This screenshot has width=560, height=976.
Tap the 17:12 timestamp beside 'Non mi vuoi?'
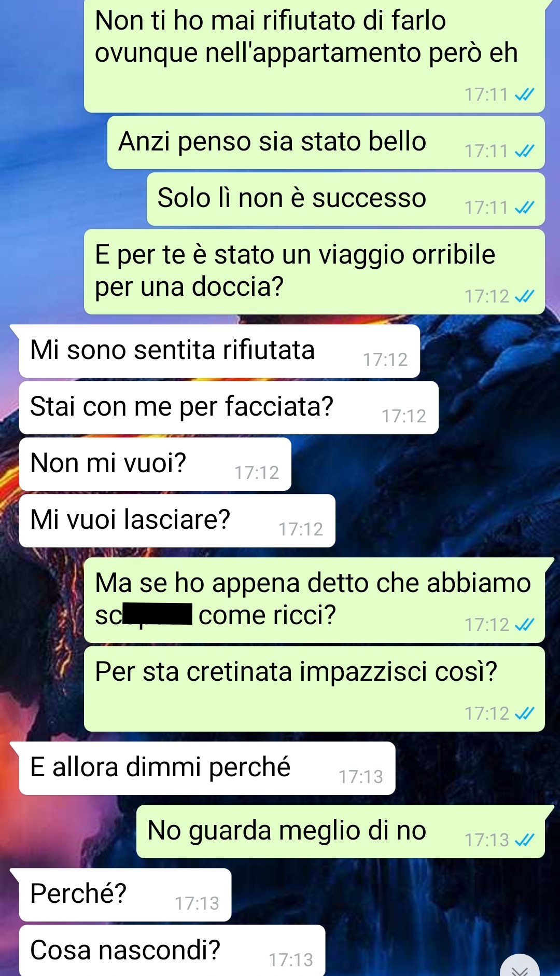click(257, 473)
